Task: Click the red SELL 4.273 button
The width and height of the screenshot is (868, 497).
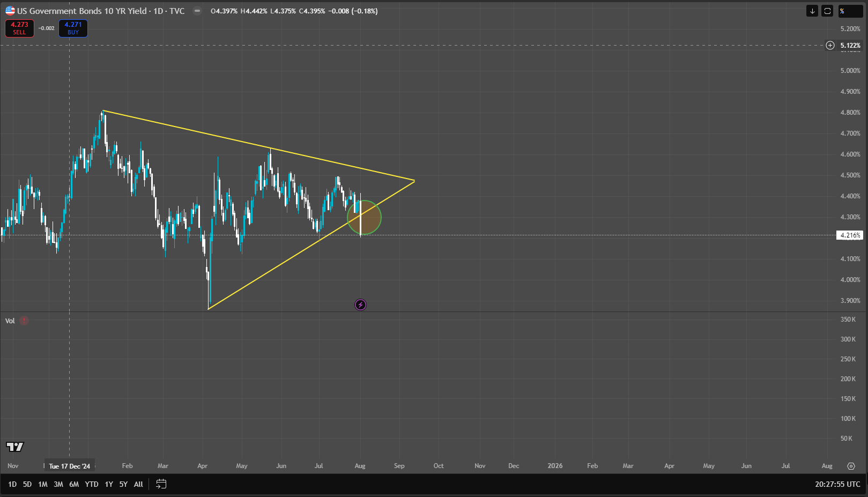Action: pos(19,28)
